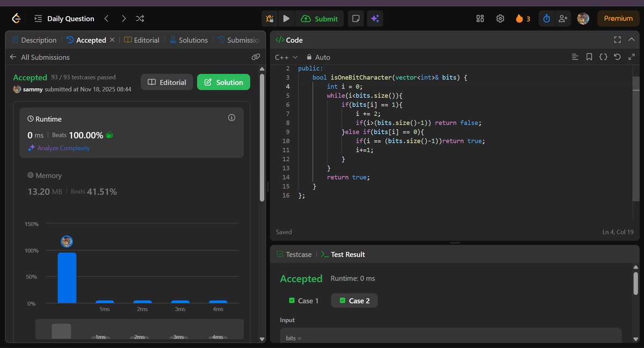Click the left panel vertical scrollbar

coord(262,138)
